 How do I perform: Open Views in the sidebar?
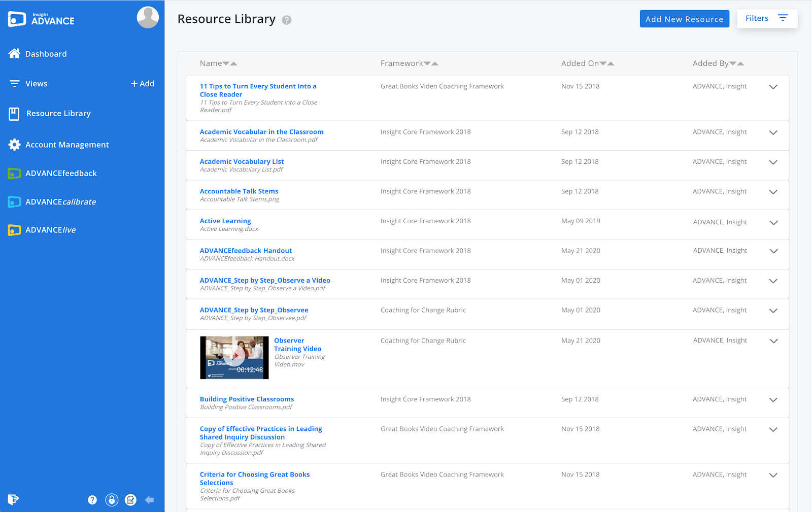pyautogui.click(x=36, y=84)
